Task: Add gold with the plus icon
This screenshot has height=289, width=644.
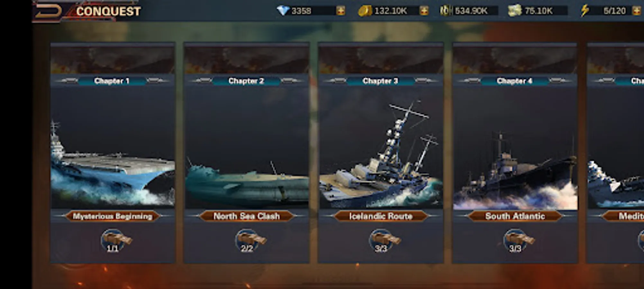Action: [x=424, y=11]
